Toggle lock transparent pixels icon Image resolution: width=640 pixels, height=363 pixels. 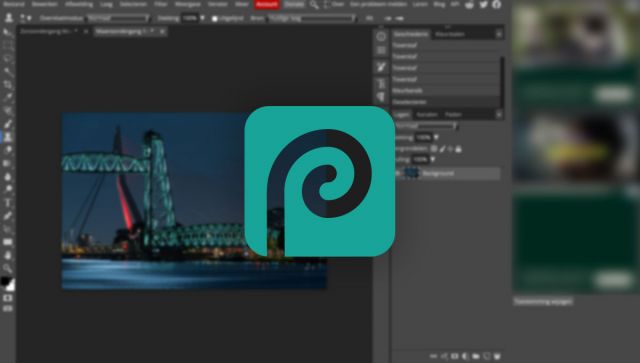click(434, 149)
